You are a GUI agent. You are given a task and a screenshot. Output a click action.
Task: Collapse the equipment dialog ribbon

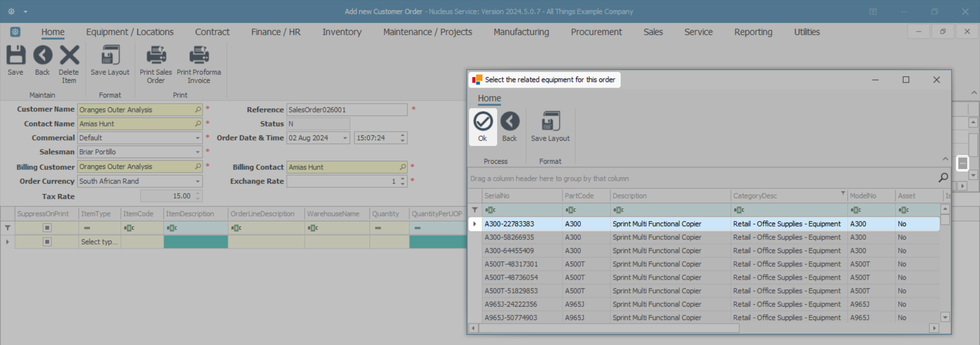pos(945,159)
